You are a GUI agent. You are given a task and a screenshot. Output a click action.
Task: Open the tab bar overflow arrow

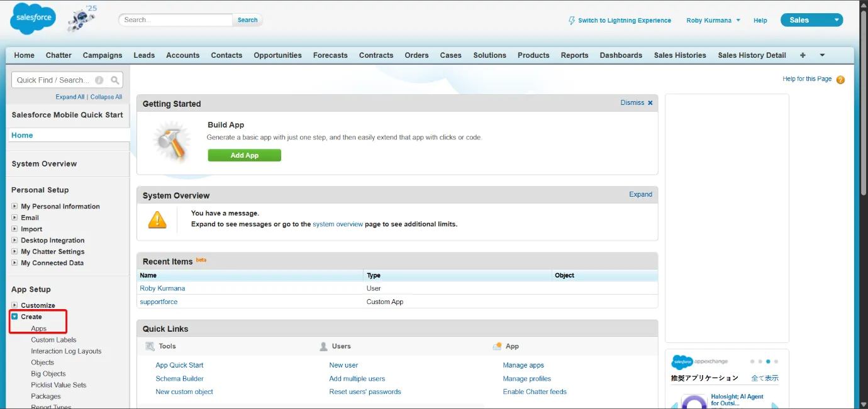(x=822, y=55)
